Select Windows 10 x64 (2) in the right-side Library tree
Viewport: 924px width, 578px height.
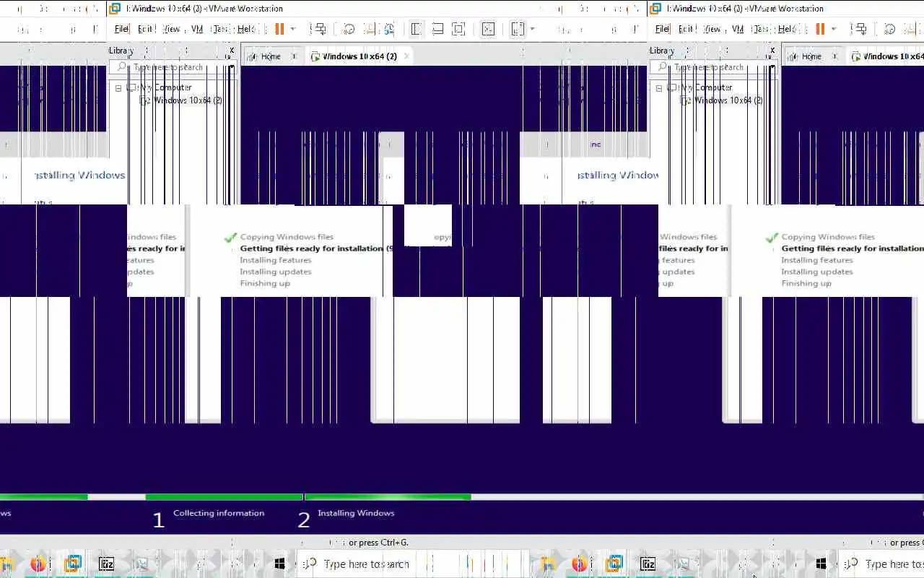(728, 100)
